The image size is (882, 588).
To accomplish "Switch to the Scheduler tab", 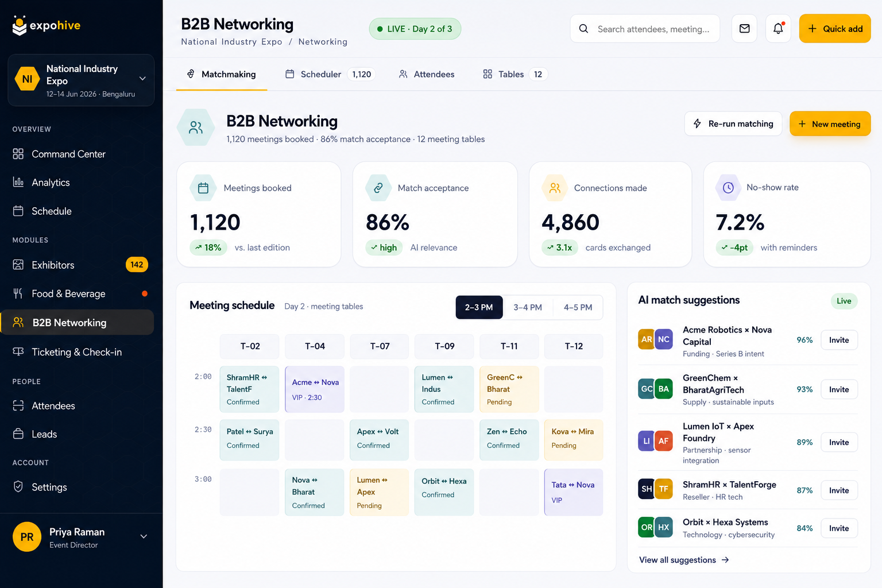I will tap(330, 74).
